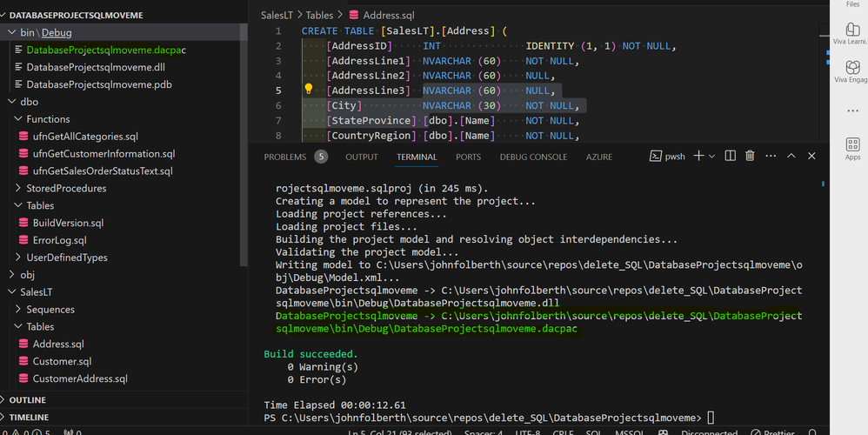This screenshot has width=868, height=435.
Task: Click the lightbulb code action icon
Action: [308, 90]
